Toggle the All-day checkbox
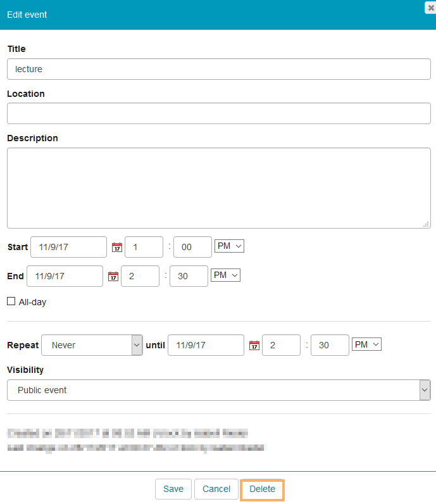 tap(11, 302)
